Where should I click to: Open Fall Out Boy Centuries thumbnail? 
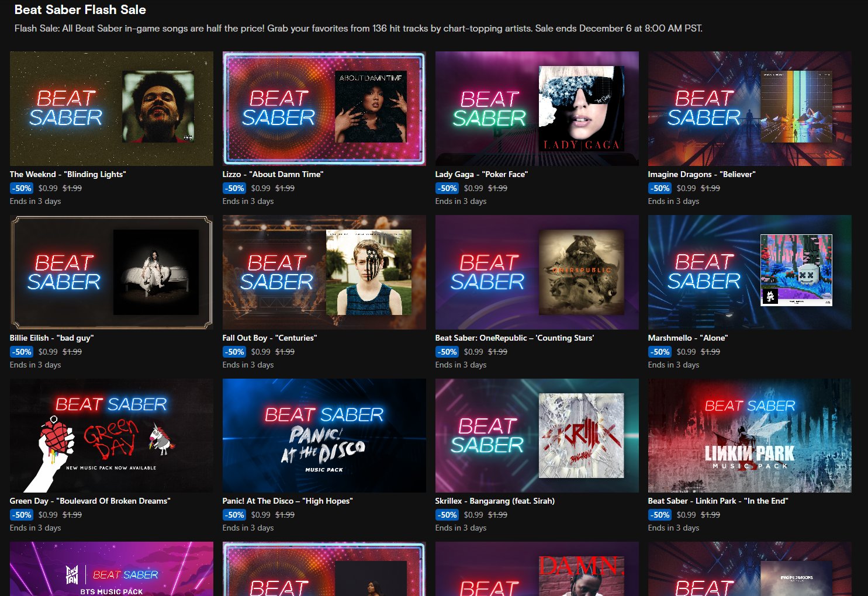click(324, 272)
